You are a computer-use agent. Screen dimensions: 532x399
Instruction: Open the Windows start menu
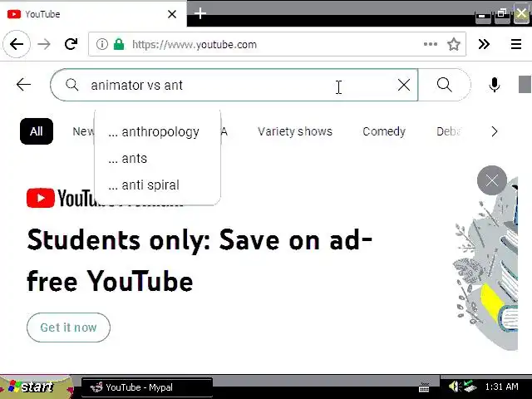[x=36, y=387]
